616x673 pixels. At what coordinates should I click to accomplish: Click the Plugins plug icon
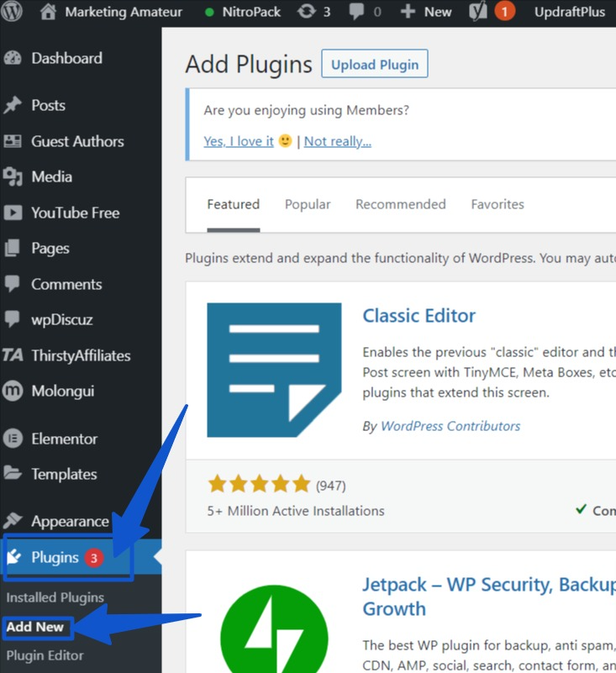14,557
